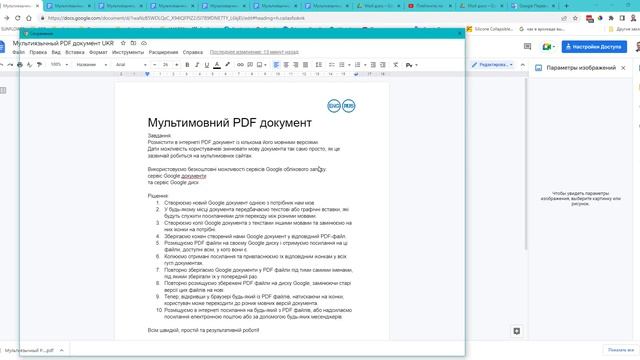Open the paragraph style dropdown
The height and width of the screenshot is (360, 640).
pyautogui.click(x=92, y=64)
